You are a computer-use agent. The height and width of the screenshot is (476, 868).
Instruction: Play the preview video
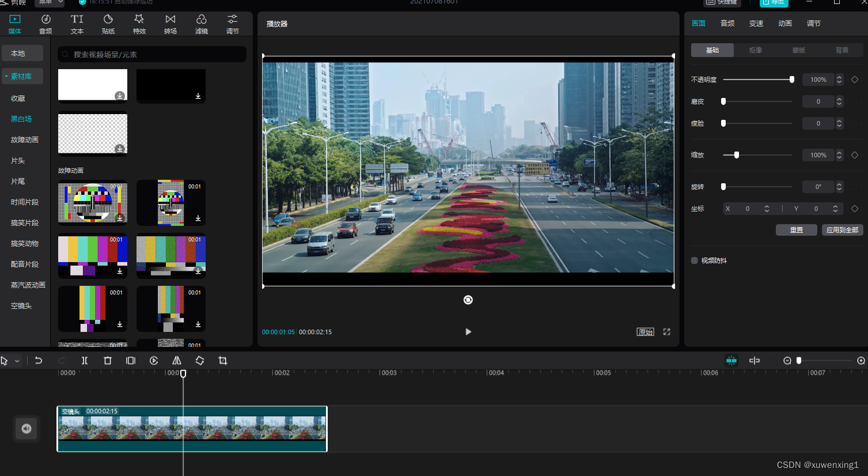click(x=468, y=332)
